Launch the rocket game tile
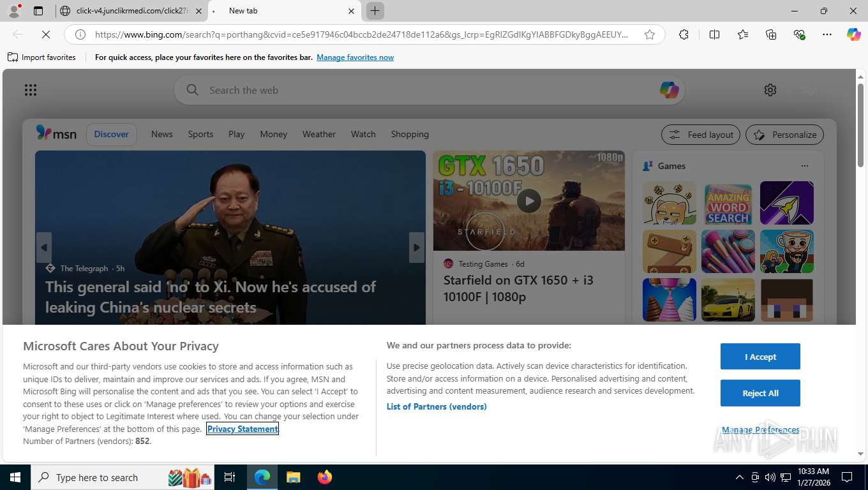The width and height of the screenshot is (868, 490). tap(786, 203)
